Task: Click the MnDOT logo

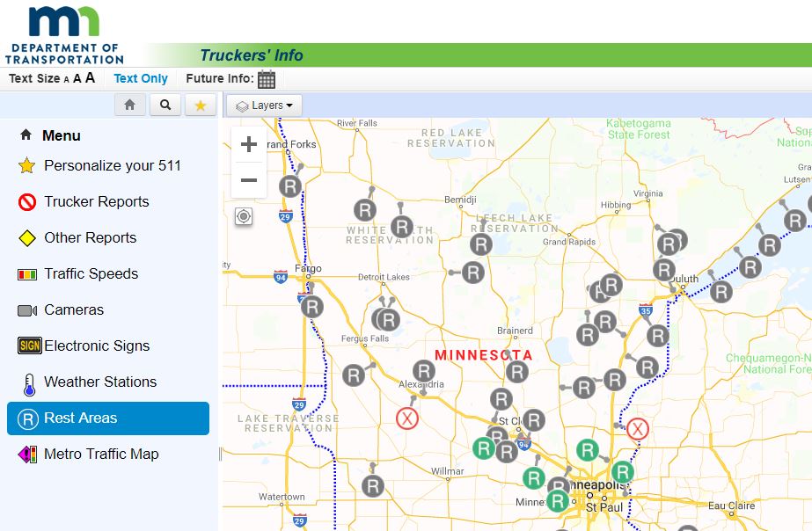Action: click(x=64, y=33)
